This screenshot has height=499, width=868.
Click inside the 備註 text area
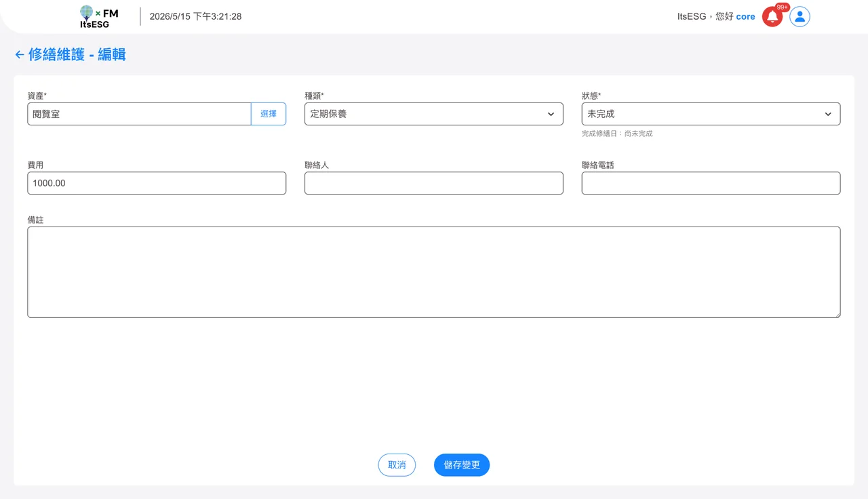pos(434,272)
